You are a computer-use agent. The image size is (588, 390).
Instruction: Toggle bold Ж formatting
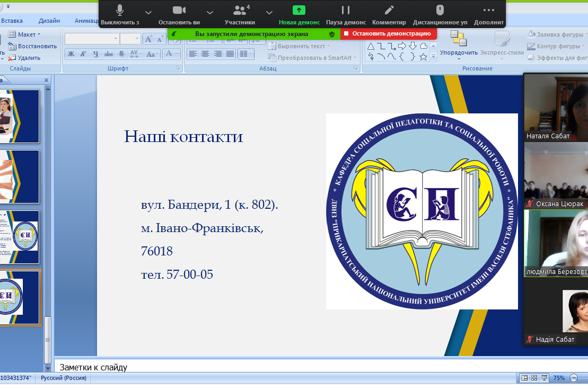(71, 54)
